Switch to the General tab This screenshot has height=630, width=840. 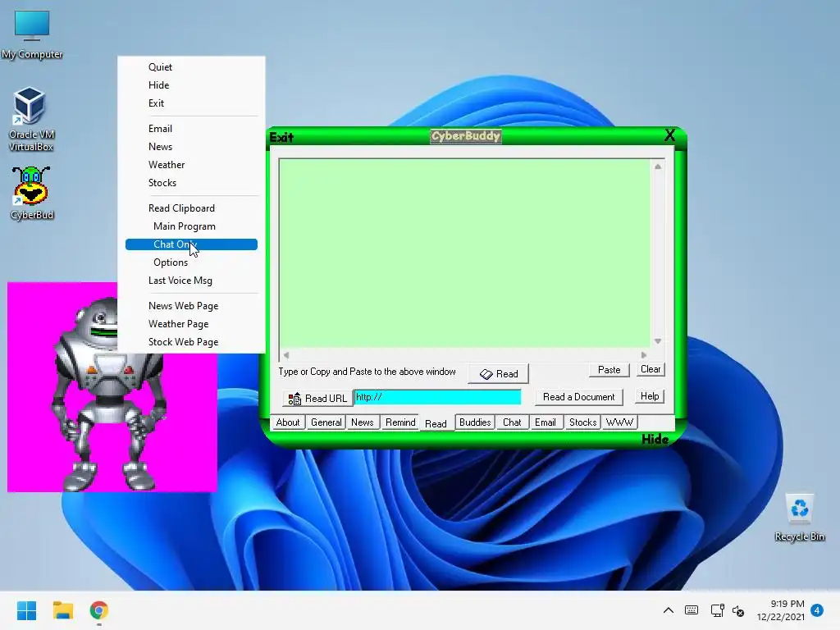326,422
